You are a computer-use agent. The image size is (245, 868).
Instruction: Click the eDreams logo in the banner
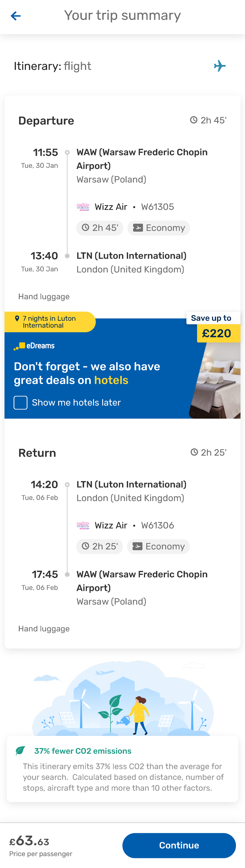(34, 345)
